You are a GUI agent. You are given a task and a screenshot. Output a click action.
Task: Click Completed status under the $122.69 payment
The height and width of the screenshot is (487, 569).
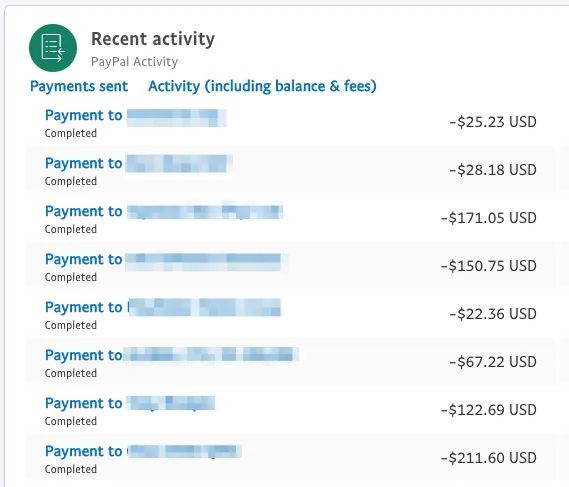71,421
